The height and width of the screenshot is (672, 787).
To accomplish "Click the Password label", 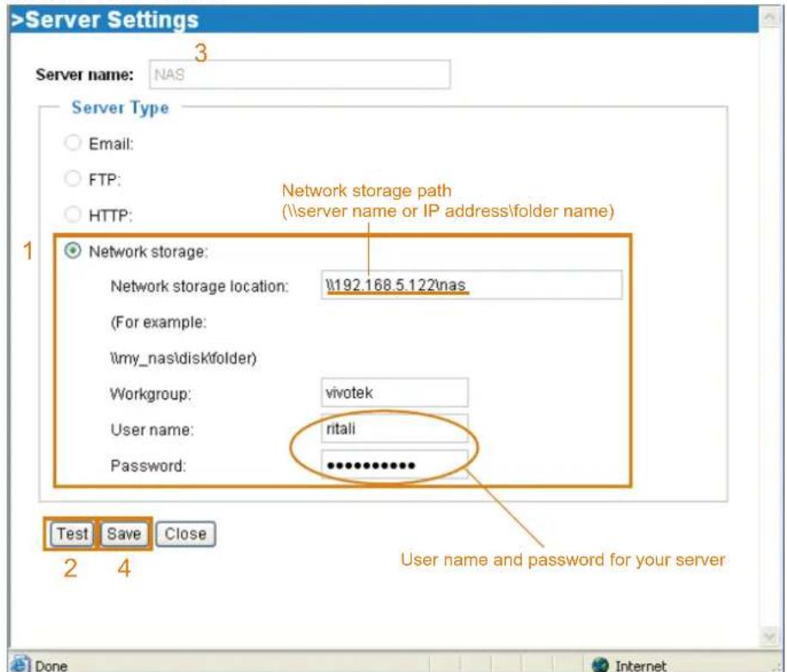I will point(148,465).
